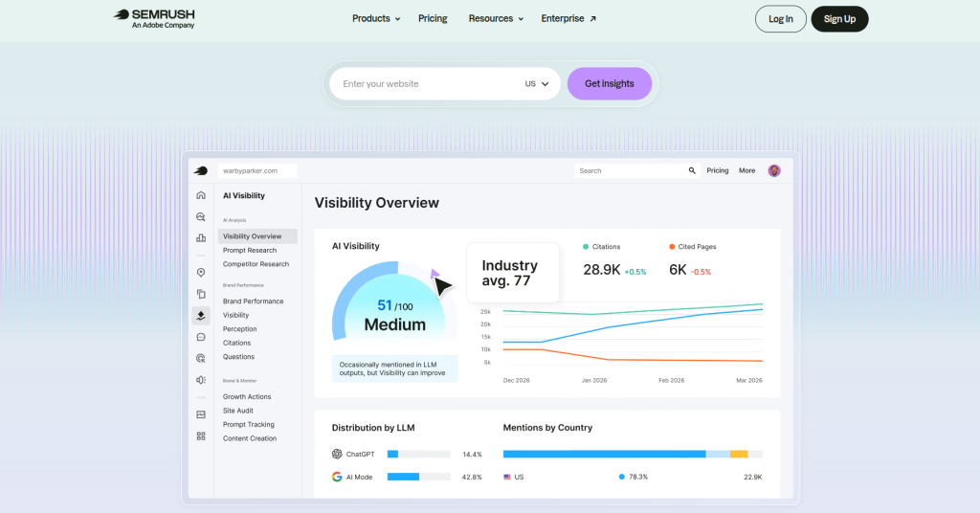
Task: Open the US country selector dropdown
Action: (537, 83)
